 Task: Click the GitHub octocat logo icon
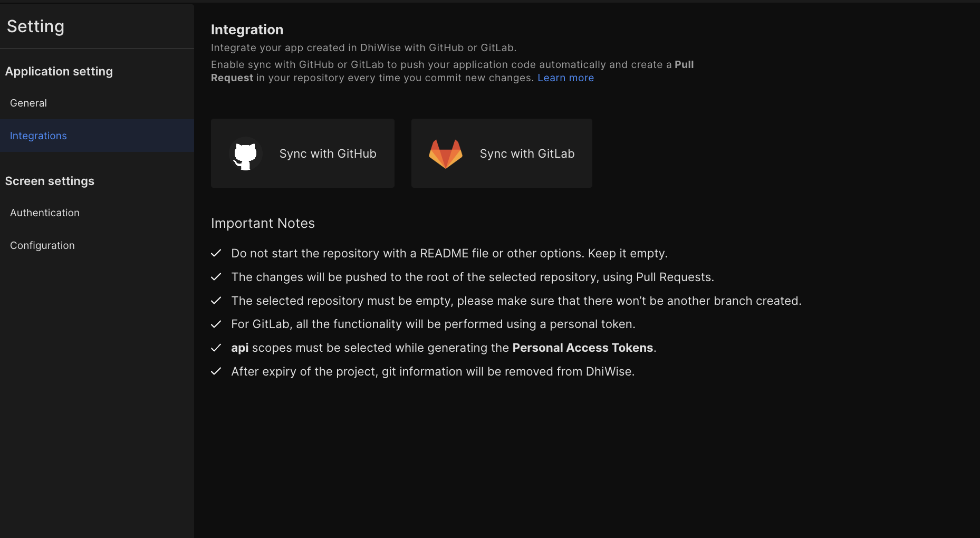[x=245, y=154]
